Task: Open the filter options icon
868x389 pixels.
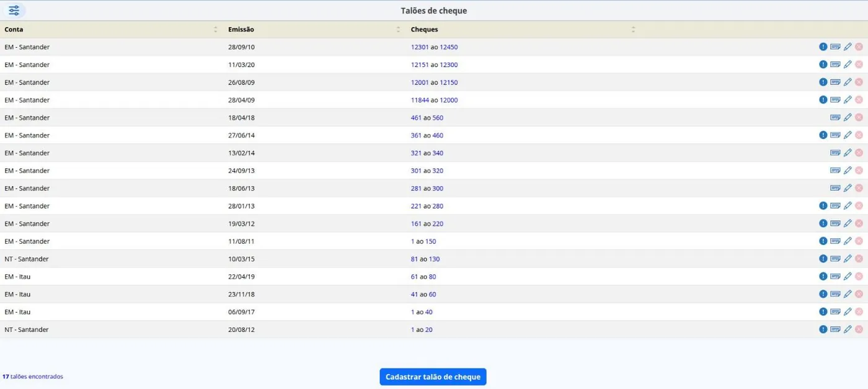Action: (14, 11)
